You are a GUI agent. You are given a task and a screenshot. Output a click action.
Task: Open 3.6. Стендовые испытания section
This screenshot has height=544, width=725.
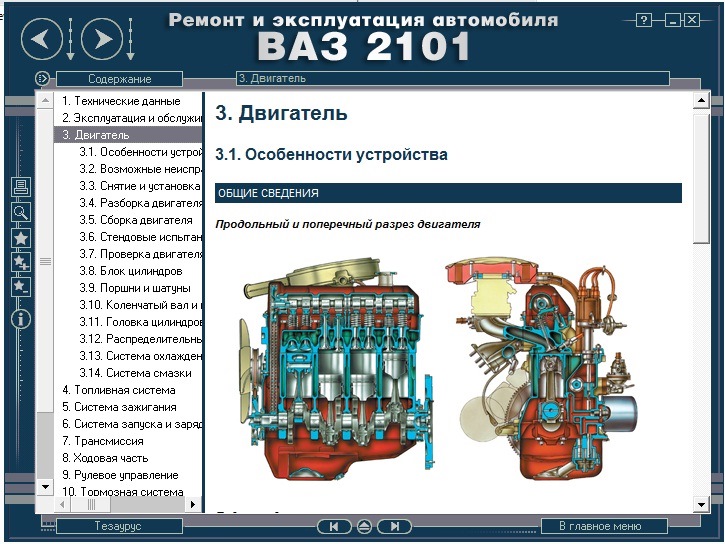[x=141, y=237]
